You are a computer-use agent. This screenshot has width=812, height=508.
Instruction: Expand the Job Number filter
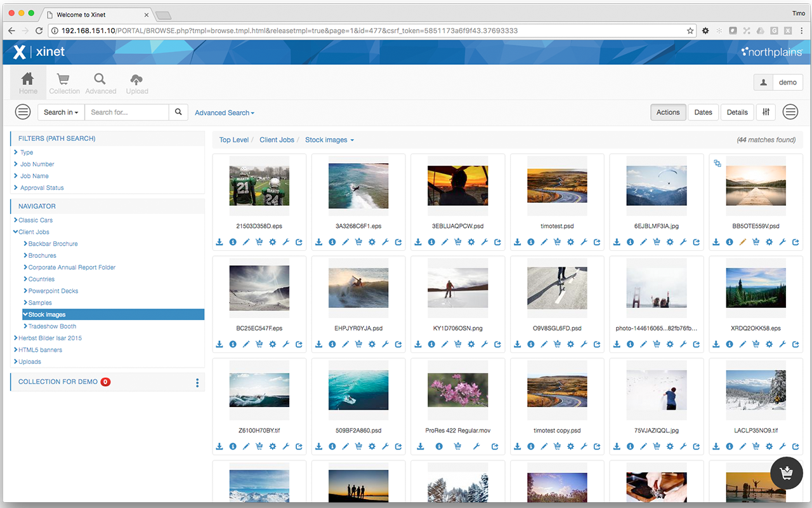34,164
